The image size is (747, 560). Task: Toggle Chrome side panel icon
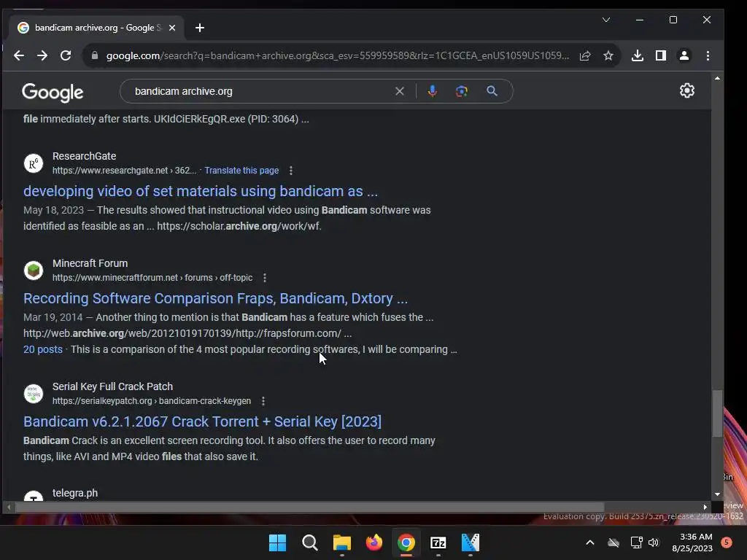661,55
